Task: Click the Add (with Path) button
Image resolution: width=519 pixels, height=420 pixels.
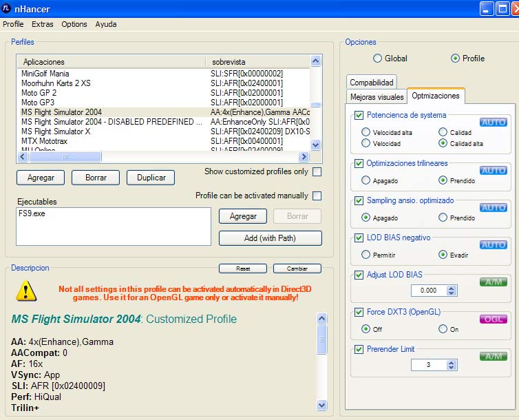Action: pyautogui.click(x=270, y=238)
